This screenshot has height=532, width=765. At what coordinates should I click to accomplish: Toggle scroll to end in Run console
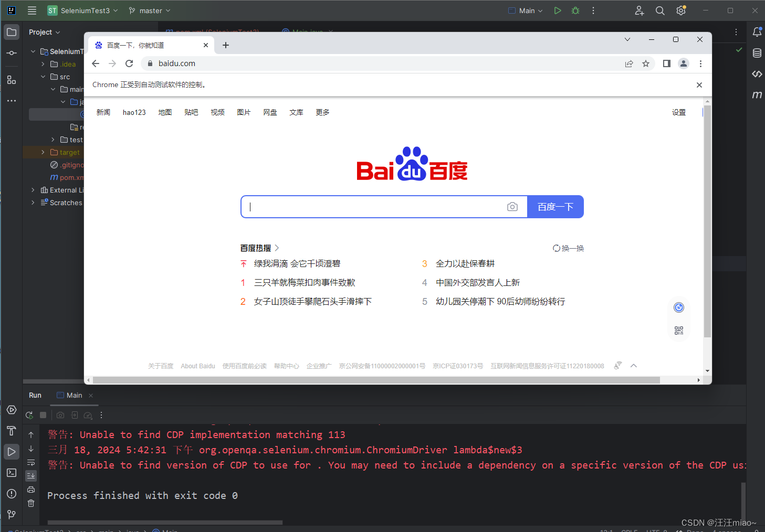click(31, 476)
